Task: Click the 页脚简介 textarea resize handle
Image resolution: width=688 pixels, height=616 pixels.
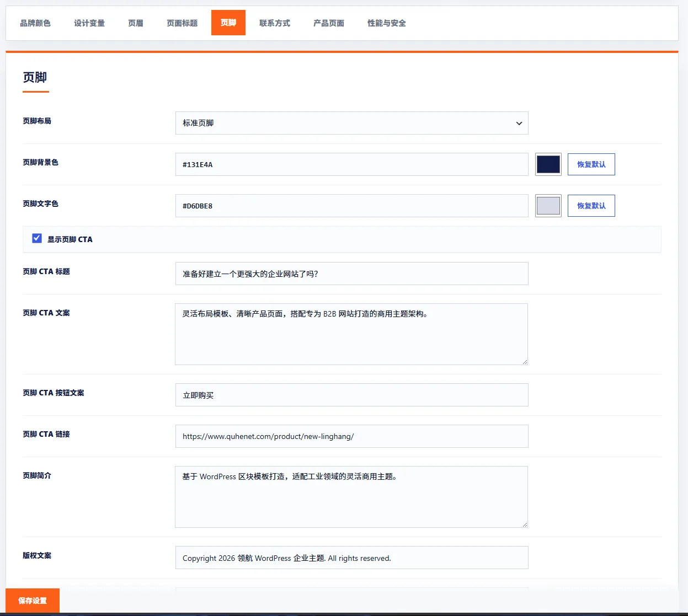Action: coord(525,524)
